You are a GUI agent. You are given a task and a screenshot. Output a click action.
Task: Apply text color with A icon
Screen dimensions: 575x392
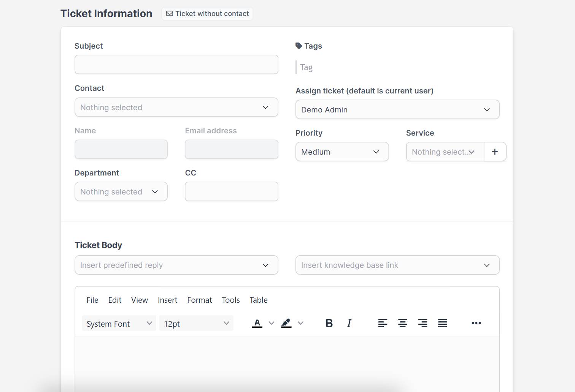coord(257,323)
